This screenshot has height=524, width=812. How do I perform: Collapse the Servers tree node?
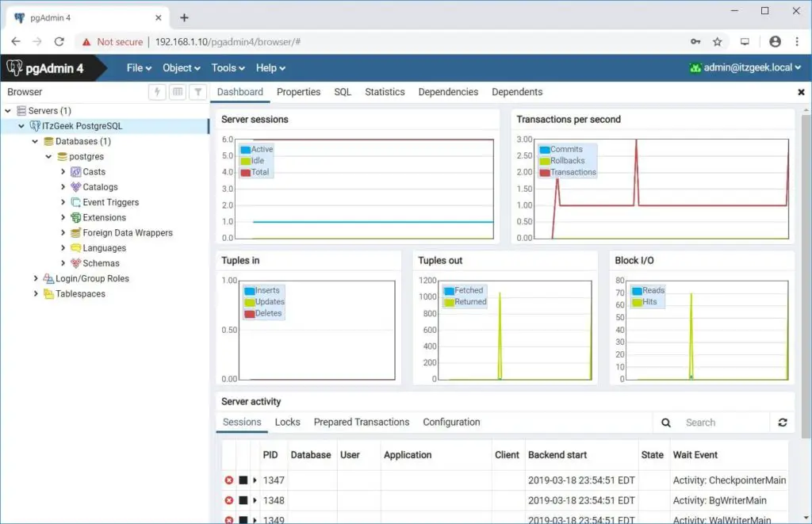click(8, 111)
